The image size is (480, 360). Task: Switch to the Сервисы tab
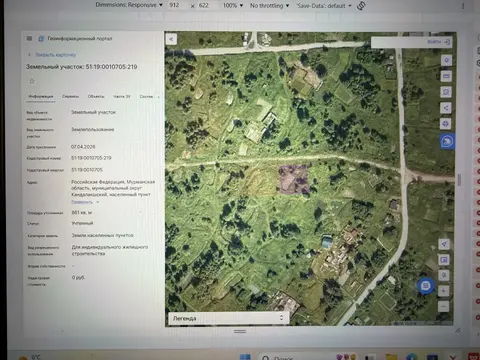[70, 96]
